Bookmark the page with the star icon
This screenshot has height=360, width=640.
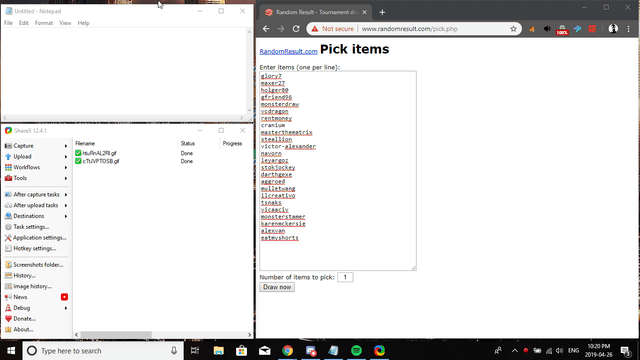coord(513,29)
